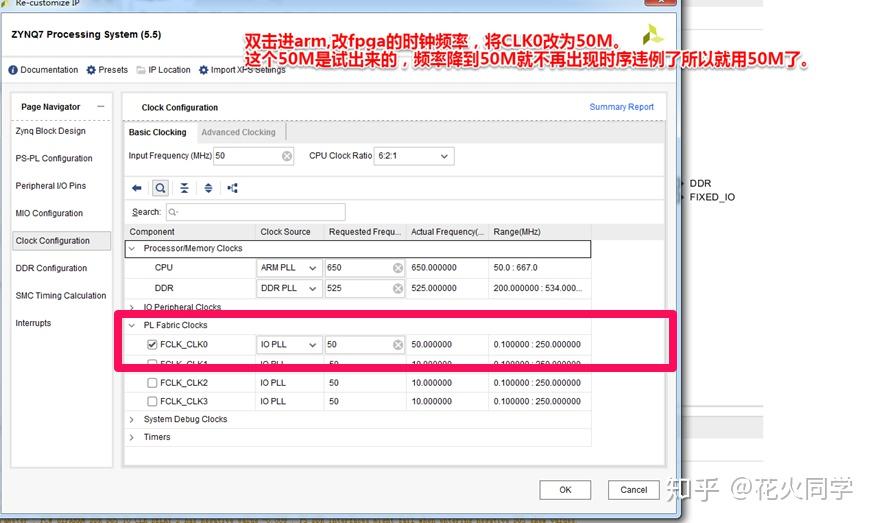Clear the CPU requested frequency value
Image resolution: width=875 pixels, height=523 pixels.
coord(398,268)
